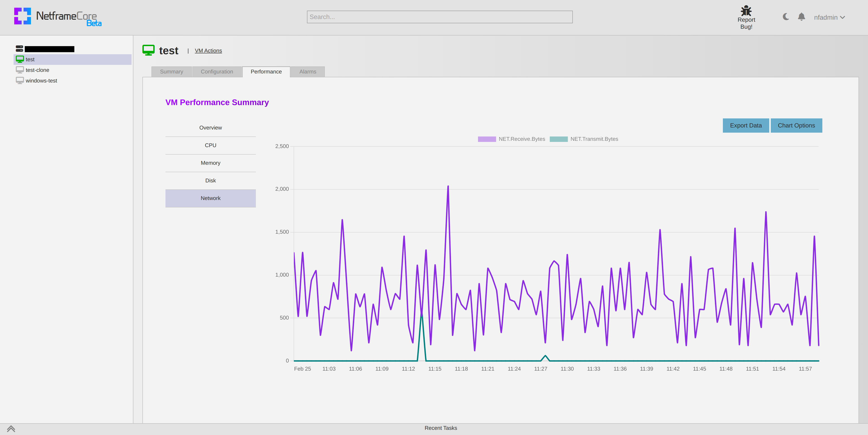Click the windows-test monitor icon
The height and width of the screenshot is (435, 868).
click(x=20, y=80)
